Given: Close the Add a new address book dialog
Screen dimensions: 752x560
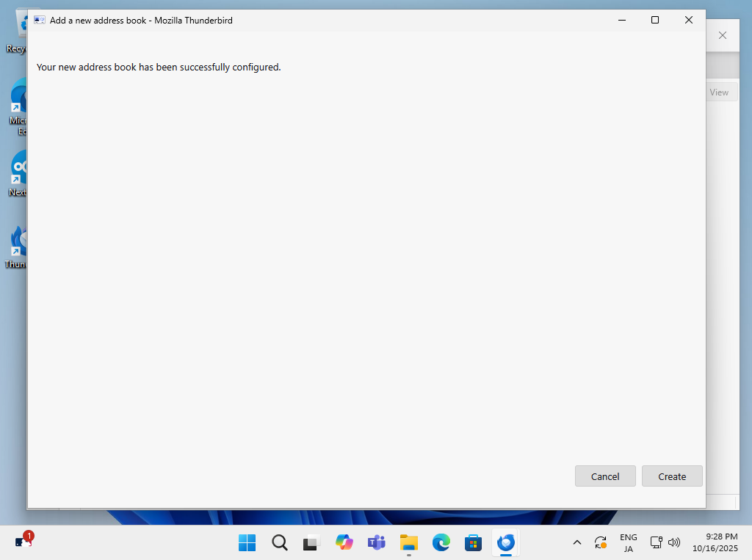Looking at the screenshot, I should (x=689, y=21).
